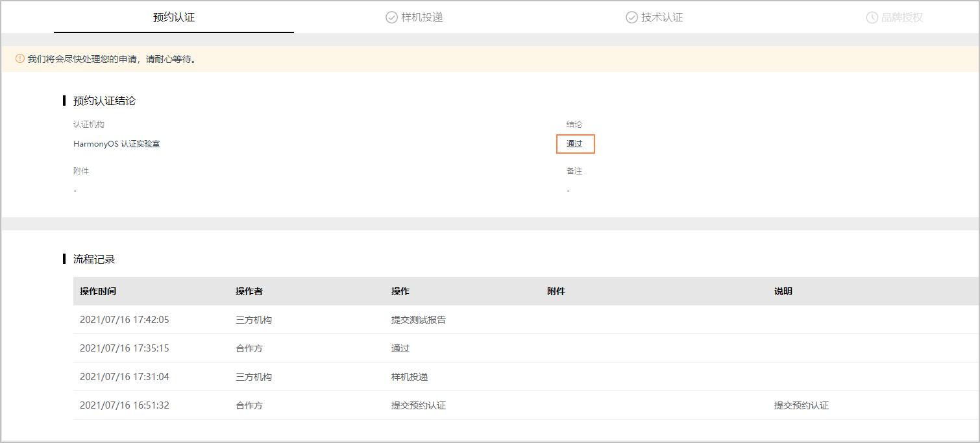Click the check icon beside 样机投递

pyautogui.click(x=391, y=18)
